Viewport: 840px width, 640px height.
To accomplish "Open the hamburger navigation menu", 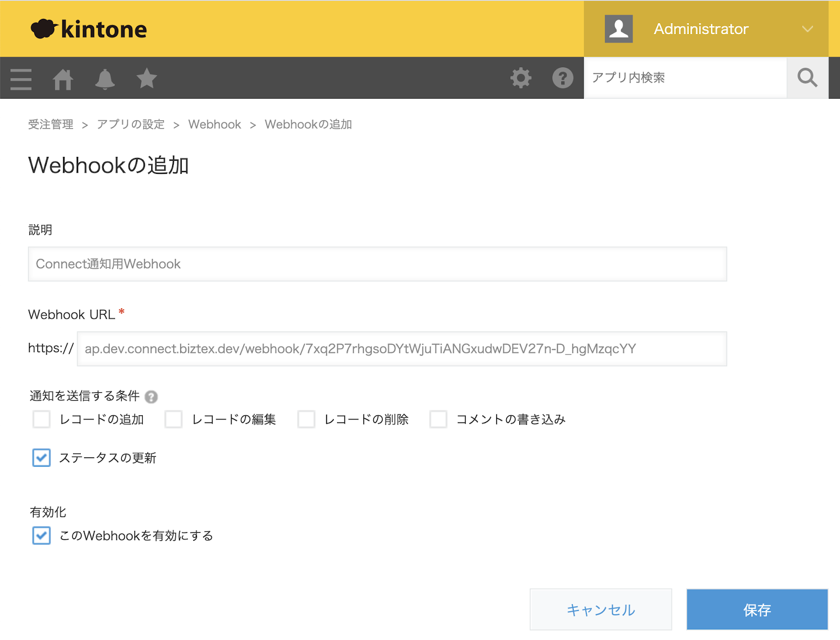I will pyautogui.click(x=21, y=79).
